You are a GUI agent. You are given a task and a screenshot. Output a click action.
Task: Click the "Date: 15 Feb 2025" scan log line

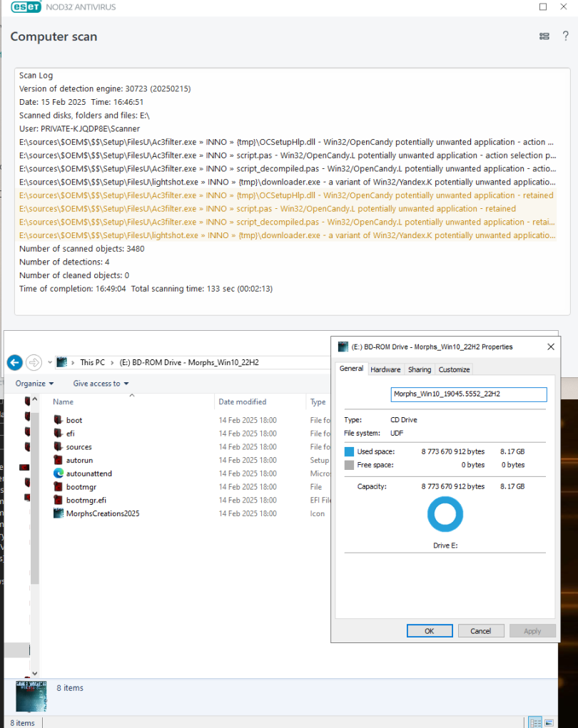pyautogui.click(x=81, y=102)
